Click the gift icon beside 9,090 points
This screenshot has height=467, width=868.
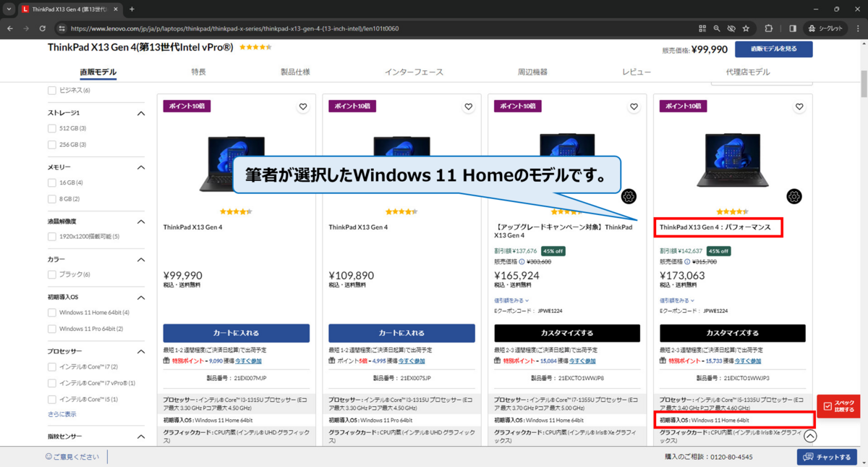coord(167,360)
